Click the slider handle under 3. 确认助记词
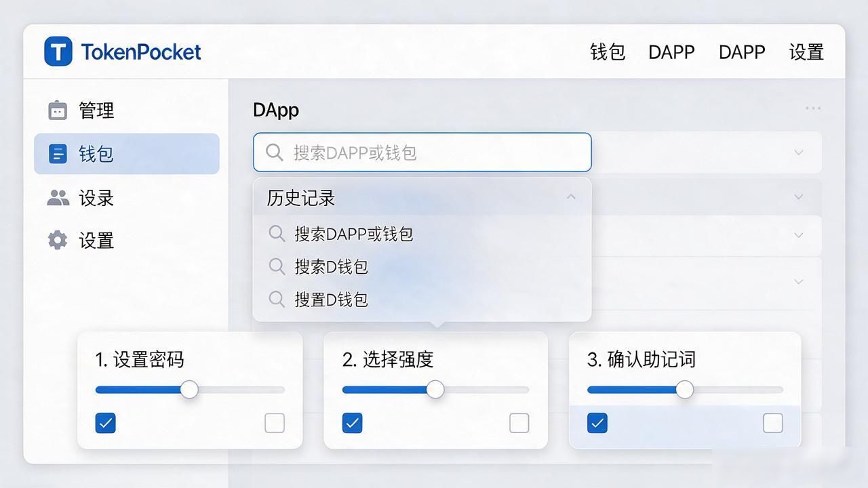The height and width of the screenshot is (488, 868). 685,389
